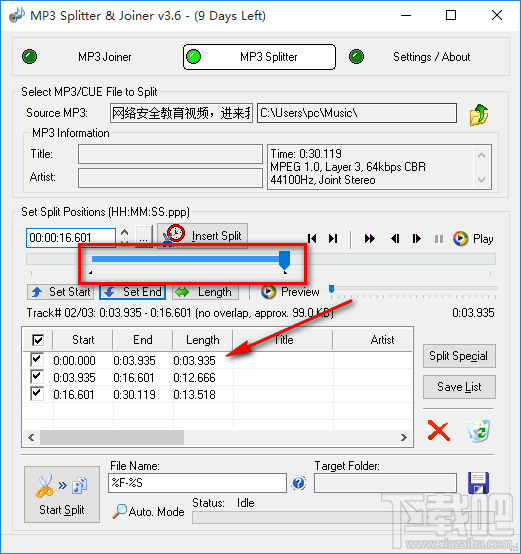
Task: Delete selected track with red X
Action: (x=439, y=431)
